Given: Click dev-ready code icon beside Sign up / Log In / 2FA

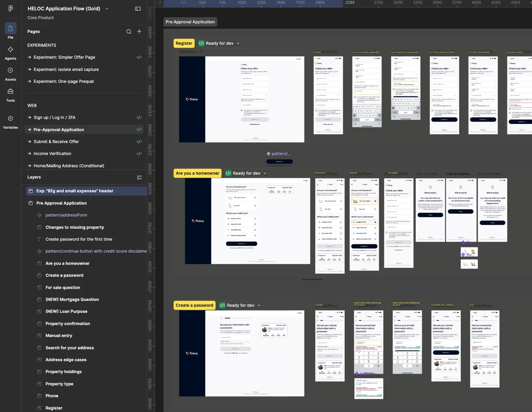Looking at the screenshot, I should click(x=139, y=117).
